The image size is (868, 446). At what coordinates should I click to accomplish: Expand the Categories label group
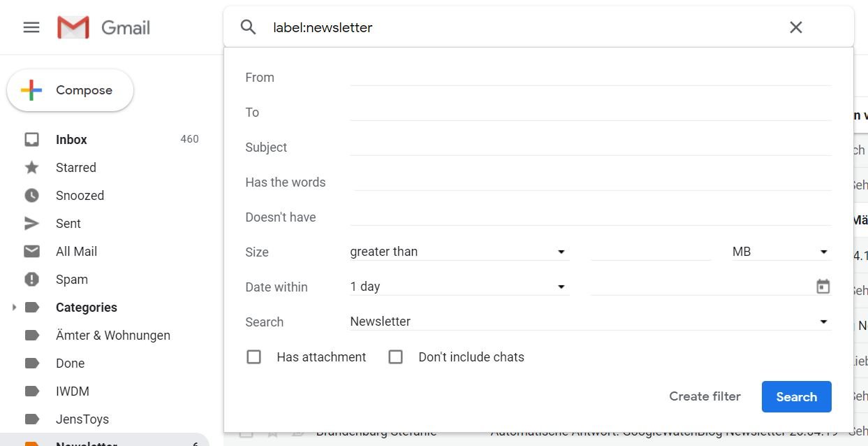[x=14, y=308]
